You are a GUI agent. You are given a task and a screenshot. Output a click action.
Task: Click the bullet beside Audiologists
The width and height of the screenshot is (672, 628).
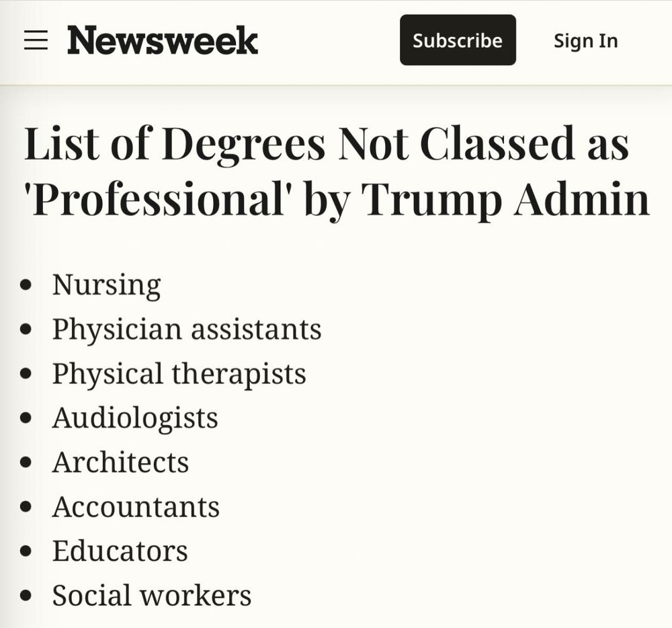[26, 418]
